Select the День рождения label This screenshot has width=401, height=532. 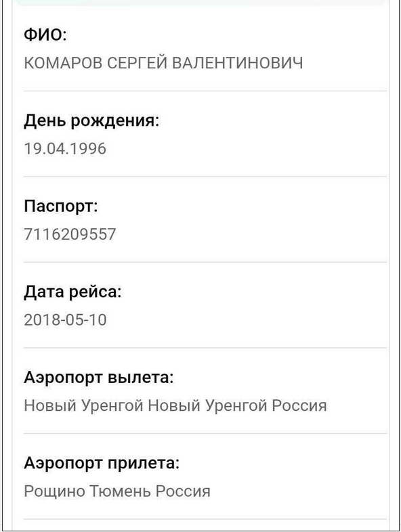click(x=91, y=120)
